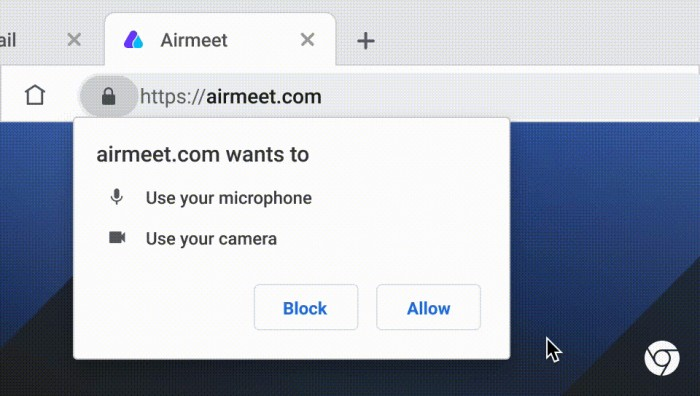This screenshot has width=700, height=396.
Task: Select the https://airmeet.com URL text
Action: (x=231, y=97)
